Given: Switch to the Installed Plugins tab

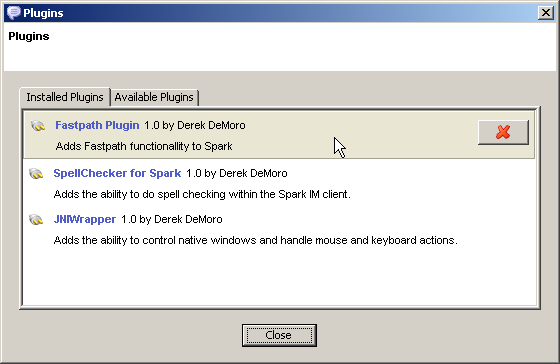Looking at the screenshot, I should pyautogui.click(x=65, y=97).
